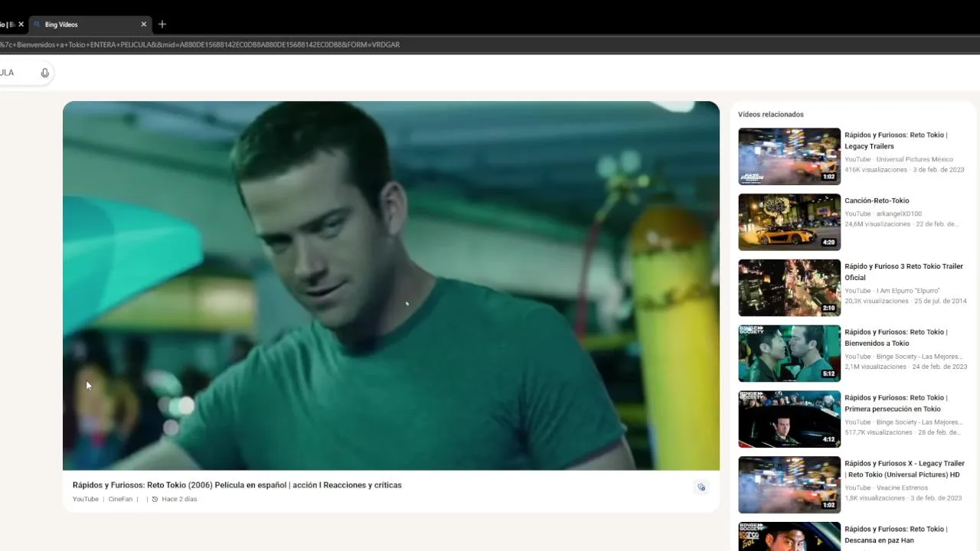Click the I Am Elpurro "Elpurro" channel name
Screen dimensions: 980x551
coord(908,291)
